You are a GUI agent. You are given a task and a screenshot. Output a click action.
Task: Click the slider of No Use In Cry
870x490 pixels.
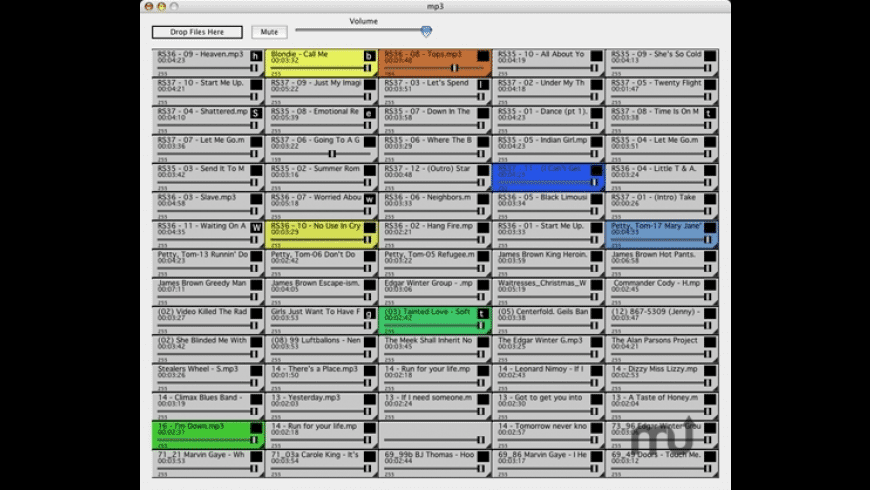(321, 239)
